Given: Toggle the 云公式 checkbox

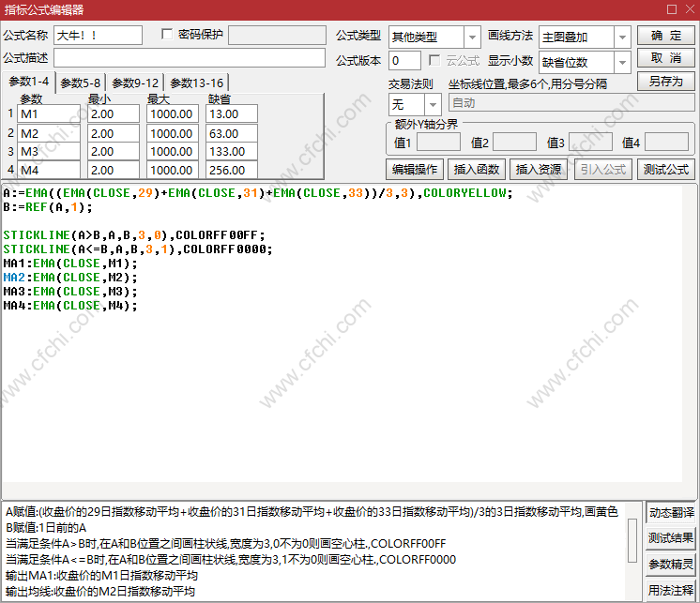Looking at the screenshot, I should [434, 60].
